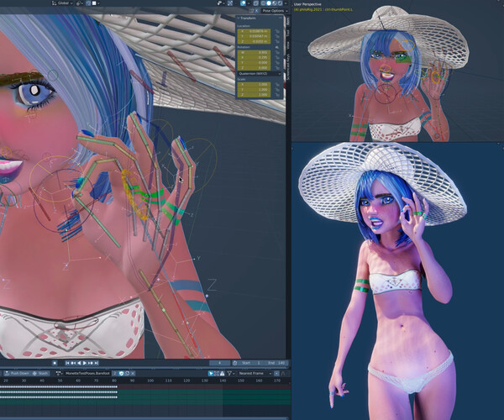Edit Scale Z field
504x420 pixels.
254,95
